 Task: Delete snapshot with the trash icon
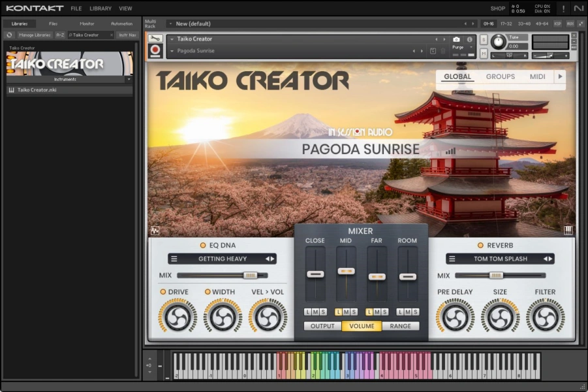[443, 51]
